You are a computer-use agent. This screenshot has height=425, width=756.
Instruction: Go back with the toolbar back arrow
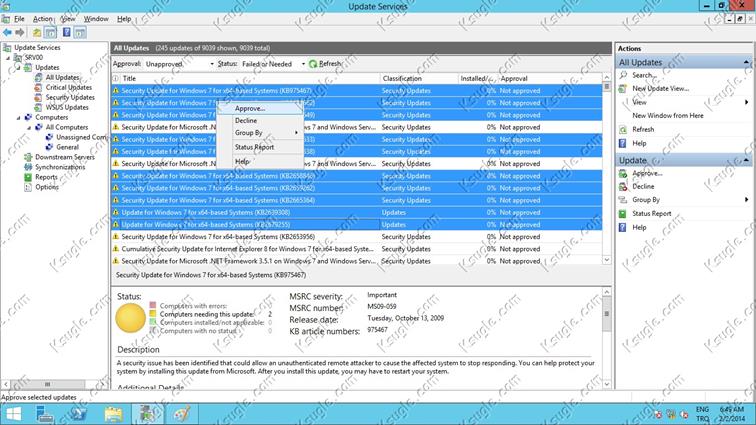point(7,32)
